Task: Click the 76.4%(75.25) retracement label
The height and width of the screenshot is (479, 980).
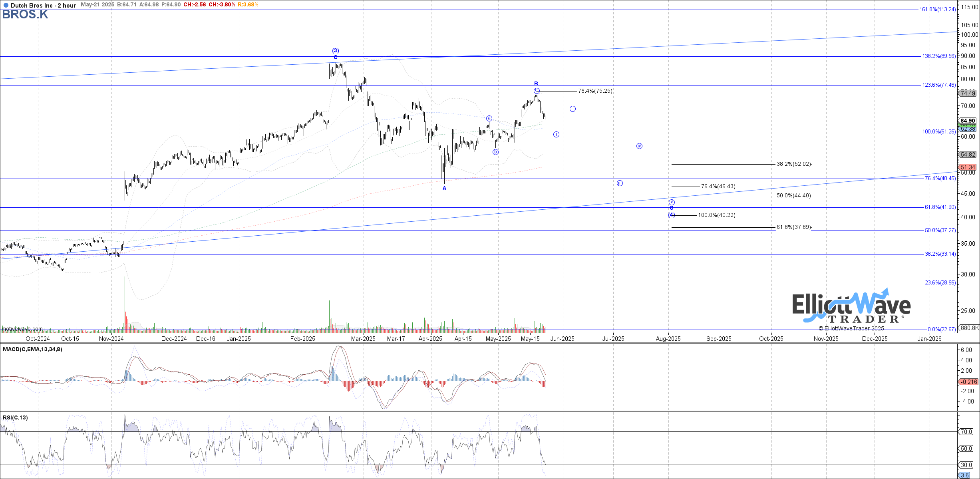Action: (x=595, y=91)
